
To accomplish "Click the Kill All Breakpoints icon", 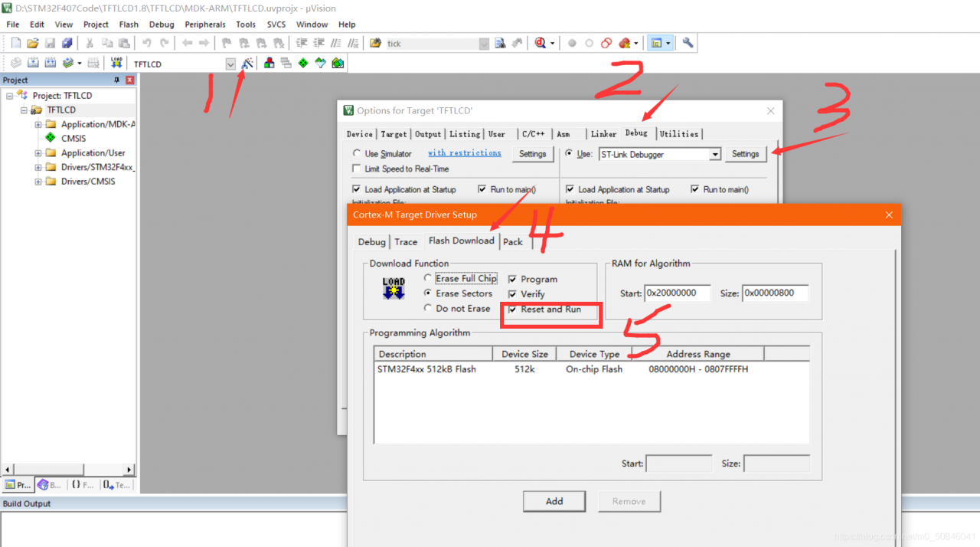I will coord(625,43).
